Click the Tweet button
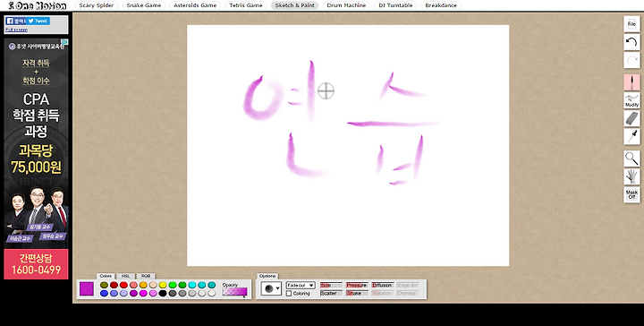 click(x=38, y=21)
